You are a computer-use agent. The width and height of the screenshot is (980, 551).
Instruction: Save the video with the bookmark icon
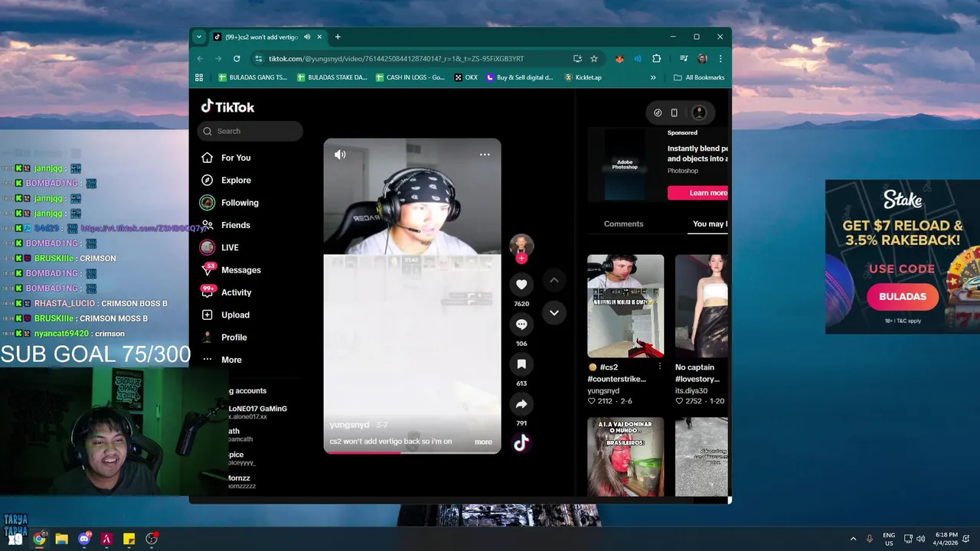coord(521,364)
